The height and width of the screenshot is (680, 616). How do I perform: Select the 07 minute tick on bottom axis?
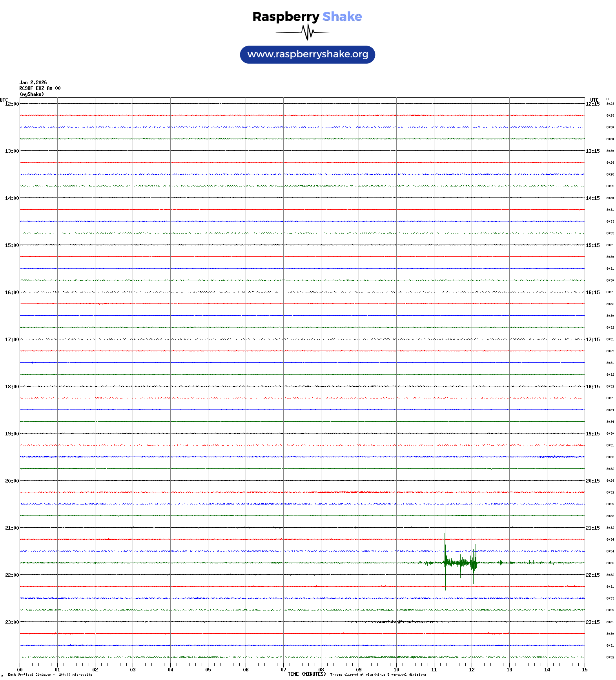[283, 669]
